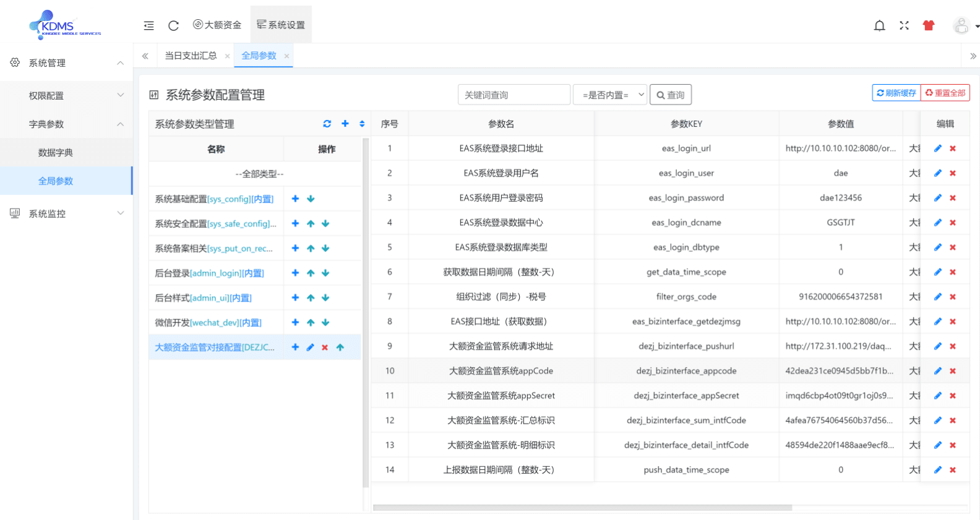This screenshot has width=980, height=520.
Task: Switch to the 当日支出汇总 tab
Action: click(191, 56)
